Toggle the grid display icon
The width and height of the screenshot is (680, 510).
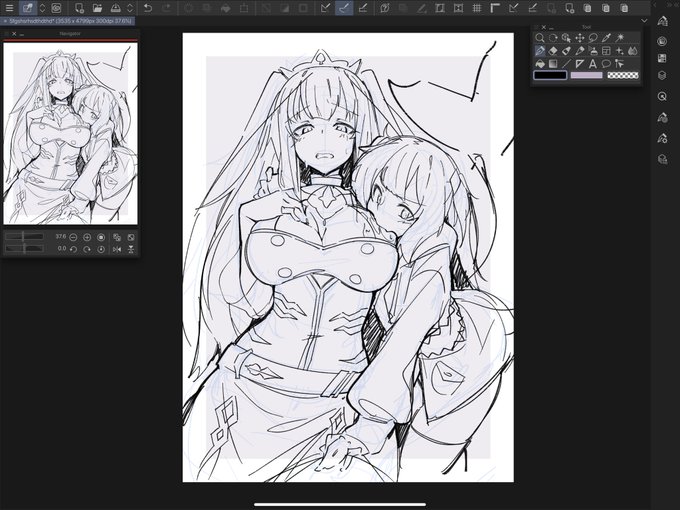(477, 8)
